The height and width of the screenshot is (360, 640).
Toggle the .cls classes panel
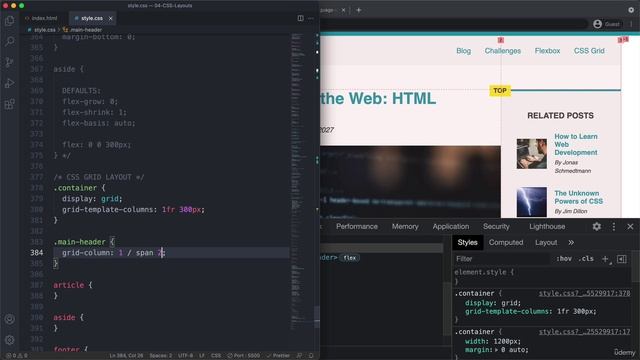tap(586, 259)
